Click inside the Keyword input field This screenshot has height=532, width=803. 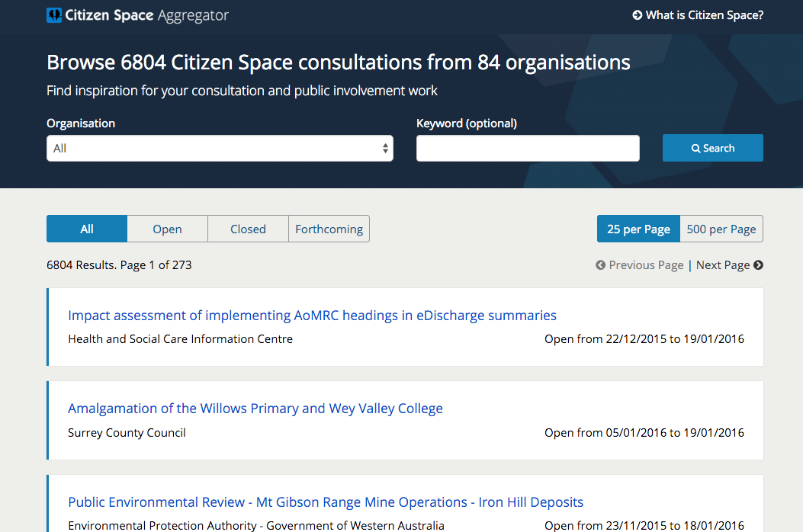[528, 148]
